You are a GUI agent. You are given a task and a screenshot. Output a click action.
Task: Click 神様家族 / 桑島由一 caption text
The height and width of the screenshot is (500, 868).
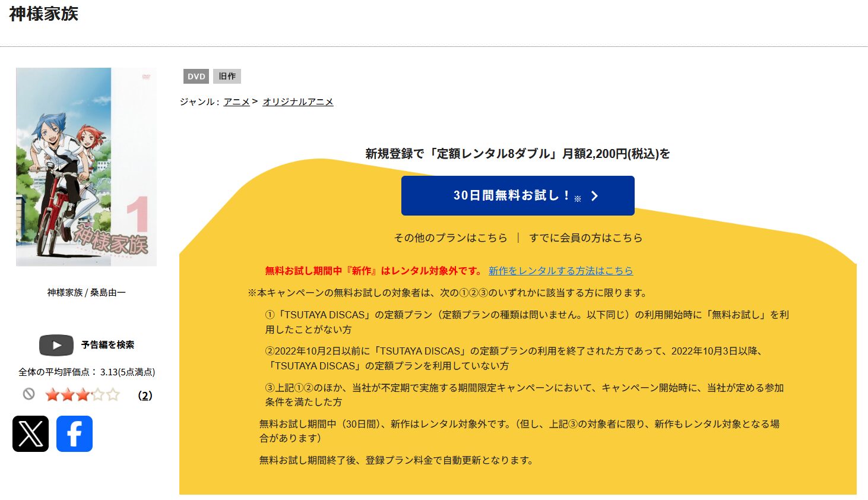[87, 292]
